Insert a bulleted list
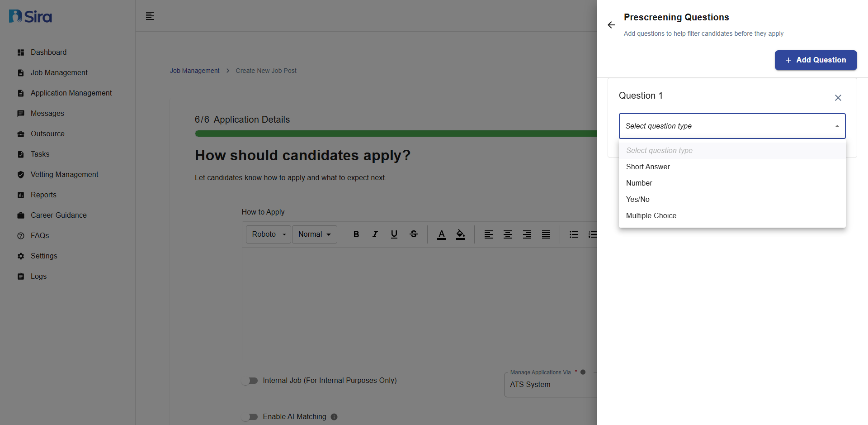868x425 pixels. (574, 234)
